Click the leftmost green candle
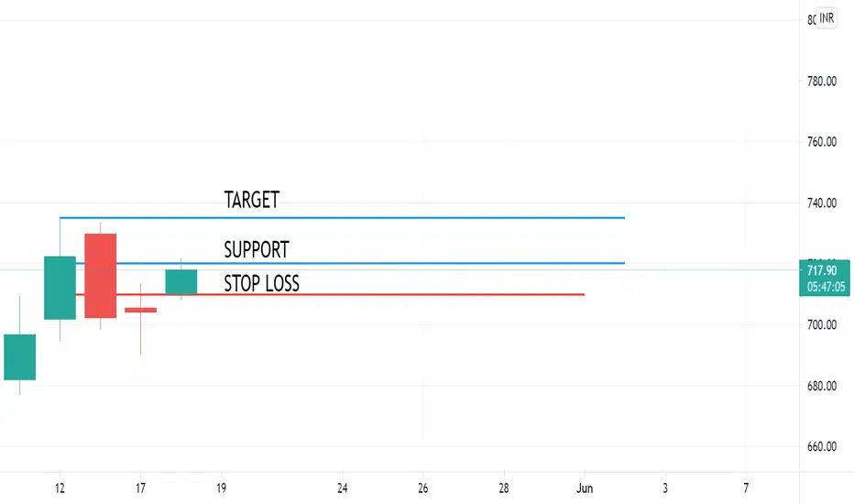The width and height of the screenshot is (854, 504). 19,357
